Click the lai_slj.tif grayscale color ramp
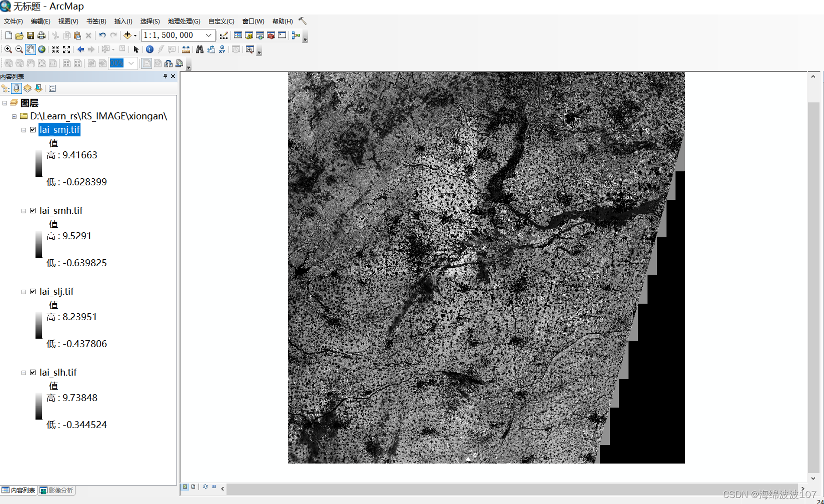The height and width of the screenshot is (504, 824). 38,325
